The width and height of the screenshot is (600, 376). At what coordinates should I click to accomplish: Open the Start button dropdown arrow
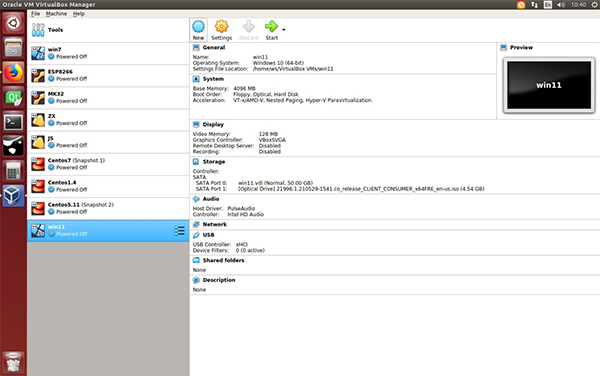point(284,29)
